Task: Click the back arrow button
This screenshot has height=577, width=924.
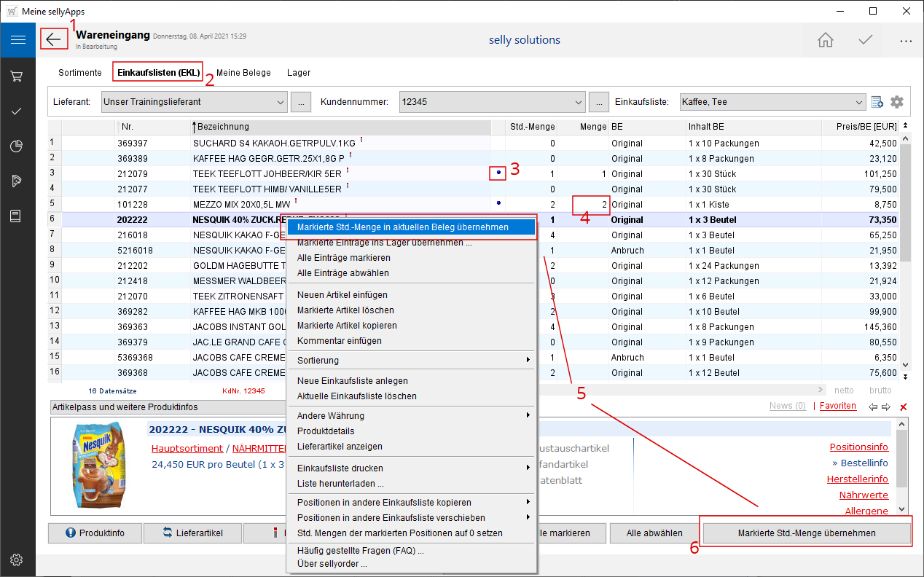Action: click(x=54, y=39)
